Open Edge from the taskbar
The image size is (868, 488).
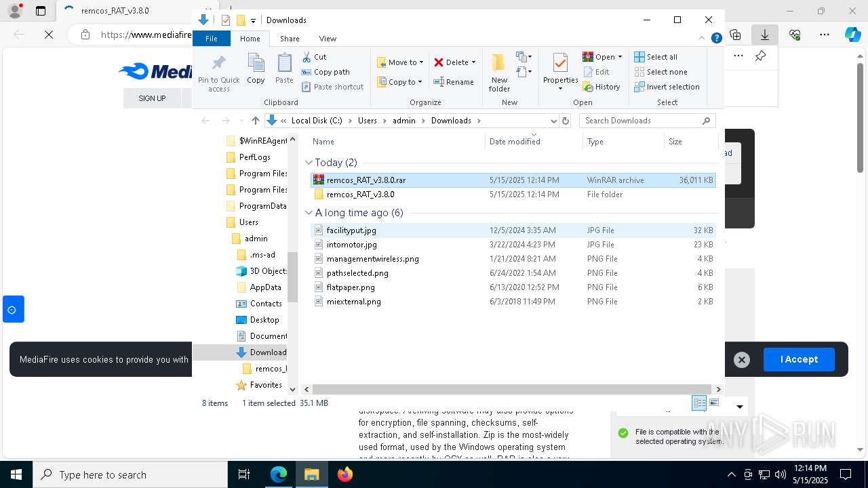pos(279,474)
